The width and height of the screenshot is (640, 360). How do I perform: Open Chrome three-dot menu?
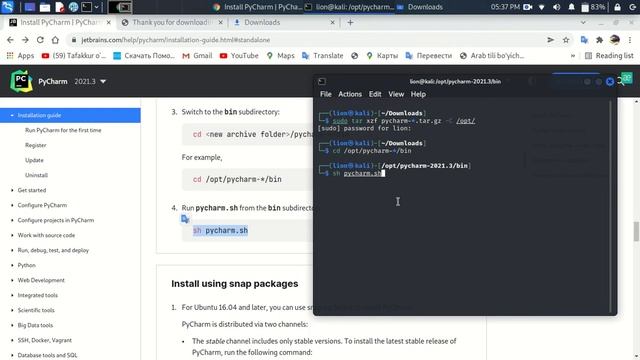(630, 40)
